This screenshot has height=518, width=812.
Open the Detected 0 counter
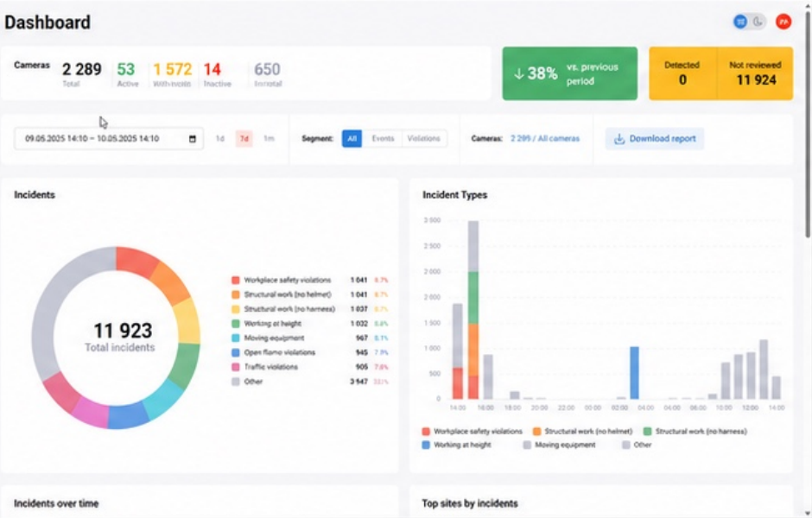[682, 73]
